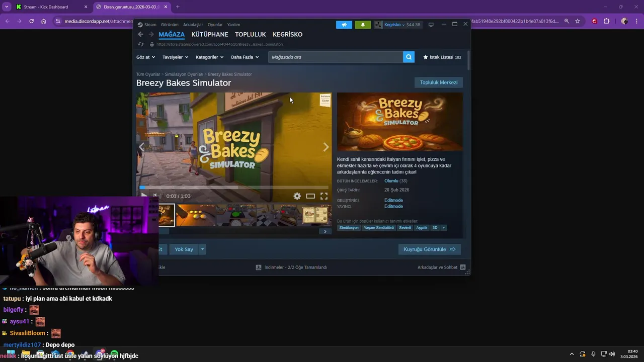Reload the Steam store page
The height and width of the screenshot is (362, 644).
tap(141, 44)
